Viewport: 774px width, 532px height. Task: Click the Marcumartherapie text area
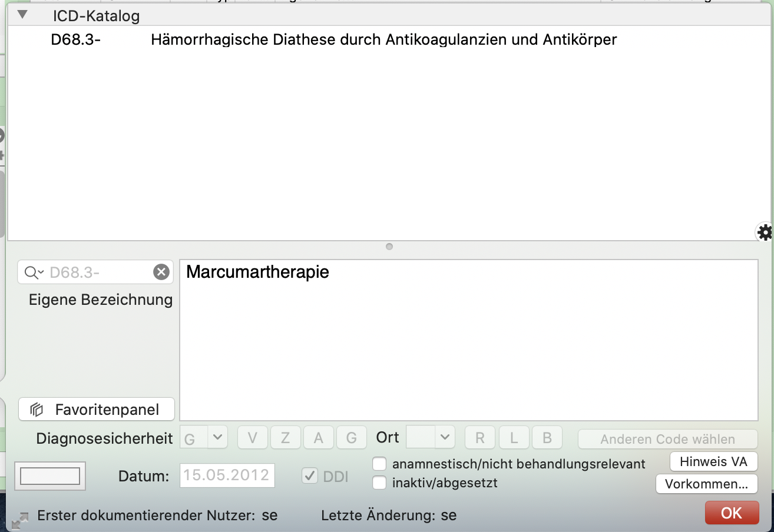click(x=469, y=340)
